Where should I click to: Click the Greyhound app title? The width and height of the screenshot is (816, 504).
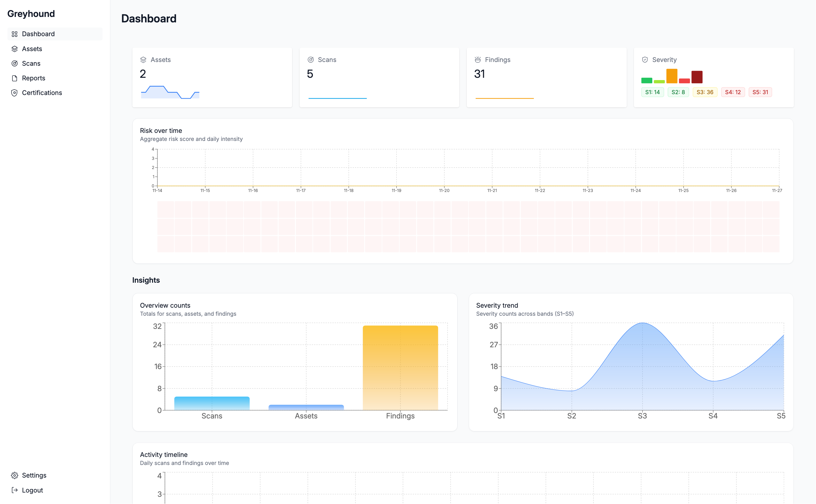point(31,14)
